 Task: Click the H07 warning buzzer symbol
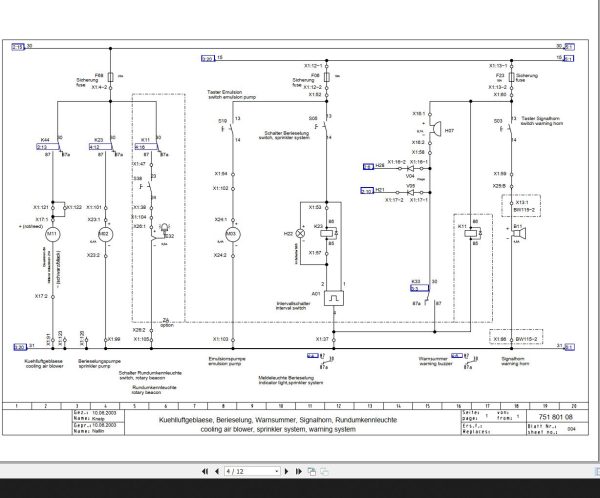coord(435,128)
